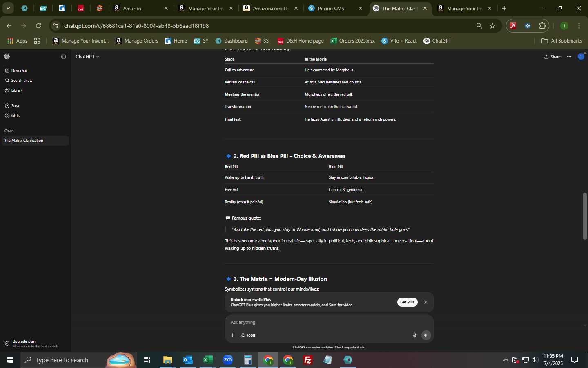This screenshot has height=368, width=588.
Task: Bookmark this page with the star
Action: click(492, 26)
